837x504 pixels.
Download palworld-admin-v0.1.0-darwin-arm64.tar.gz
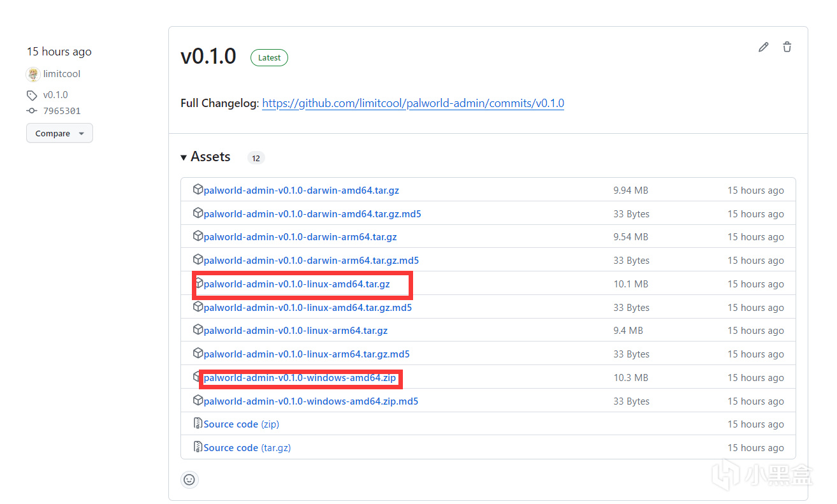pos(300,237)
